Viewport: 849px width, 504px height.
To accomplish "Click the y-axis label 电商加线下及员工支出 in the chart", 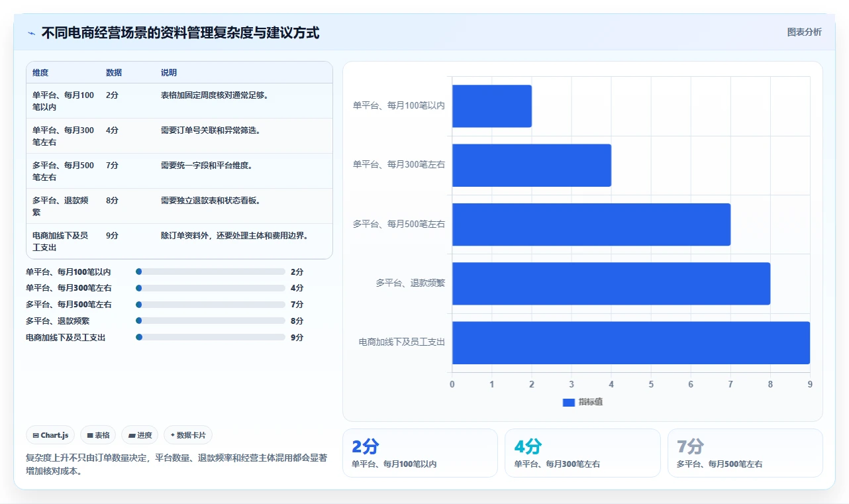I will (402, 342).
